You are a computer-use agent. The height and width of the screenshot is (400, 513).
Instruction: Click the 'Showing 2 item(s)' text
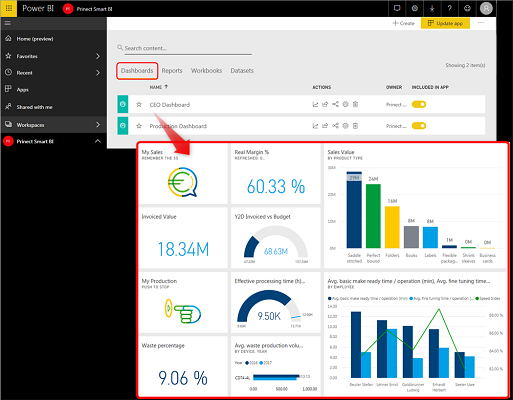tap(465, 65)
